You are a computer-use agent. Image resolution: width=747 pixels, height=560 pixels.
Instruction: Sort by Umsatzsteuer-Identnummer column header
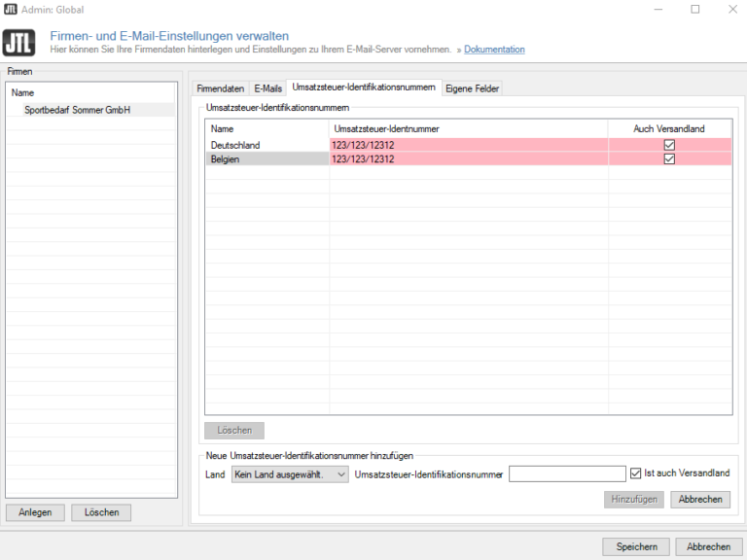coord(469,128)
